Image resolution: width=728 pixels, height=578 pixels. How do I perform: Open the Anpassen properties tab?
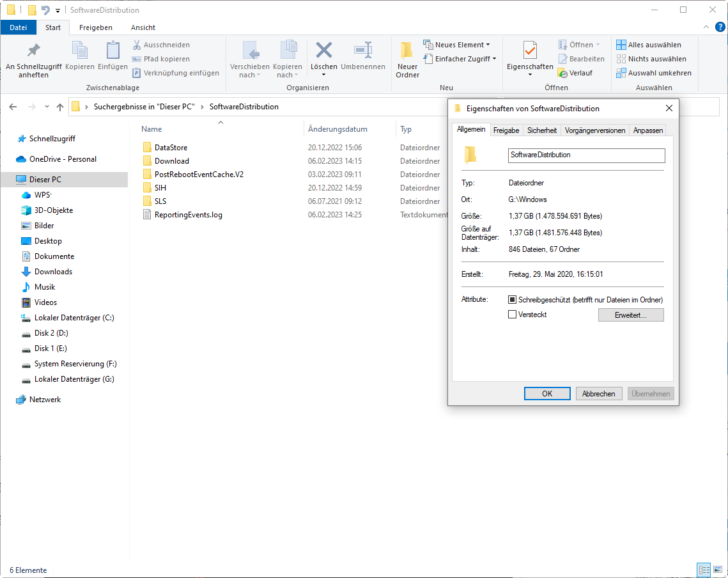[647, 130]
